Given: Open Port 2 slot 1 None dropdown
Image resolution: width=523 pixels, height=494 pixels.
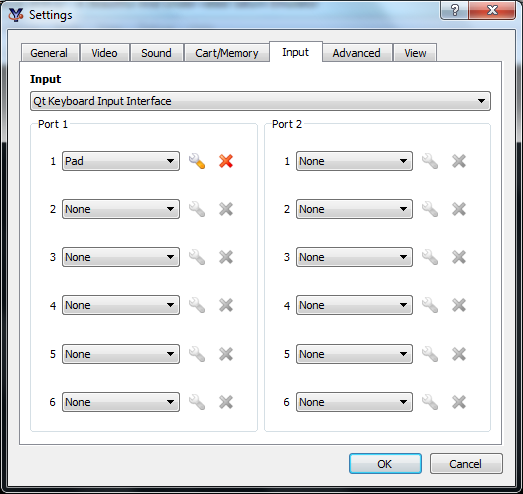Looking at the screenshot, I should (x=354, y=161).
